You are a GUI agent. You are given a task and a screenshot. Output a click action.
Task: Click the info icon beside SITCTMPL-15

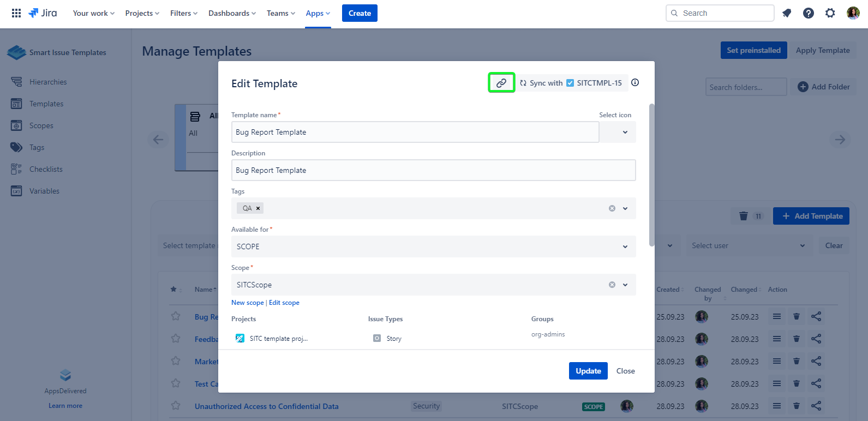[635, 83]
